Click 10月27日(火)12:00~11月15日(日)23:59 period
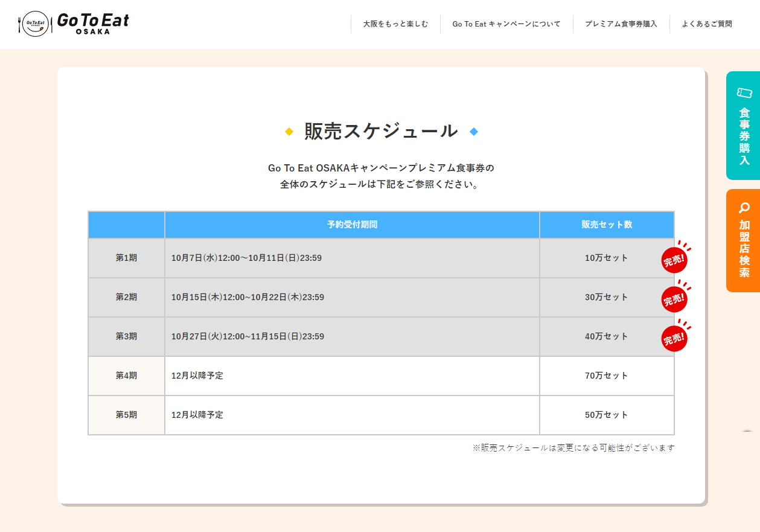Screen dimensions: 760x532 pos(247,336)
